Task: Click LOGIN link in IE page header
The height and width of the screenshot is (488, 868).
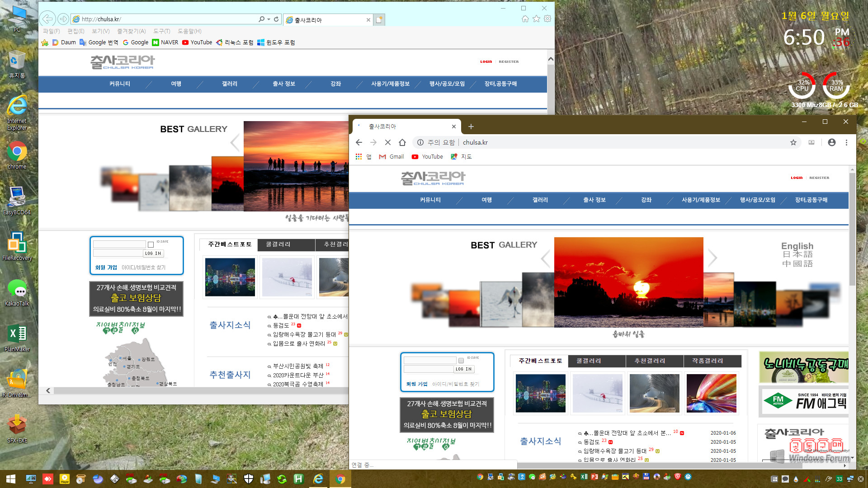Action: (x=486, y=61)
